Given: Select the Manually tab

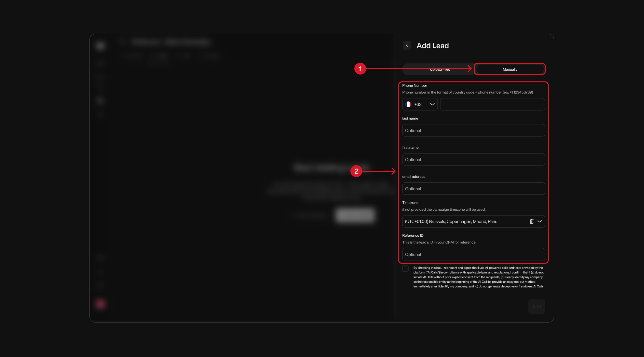Looking at the screenshot, I should 510,69.
